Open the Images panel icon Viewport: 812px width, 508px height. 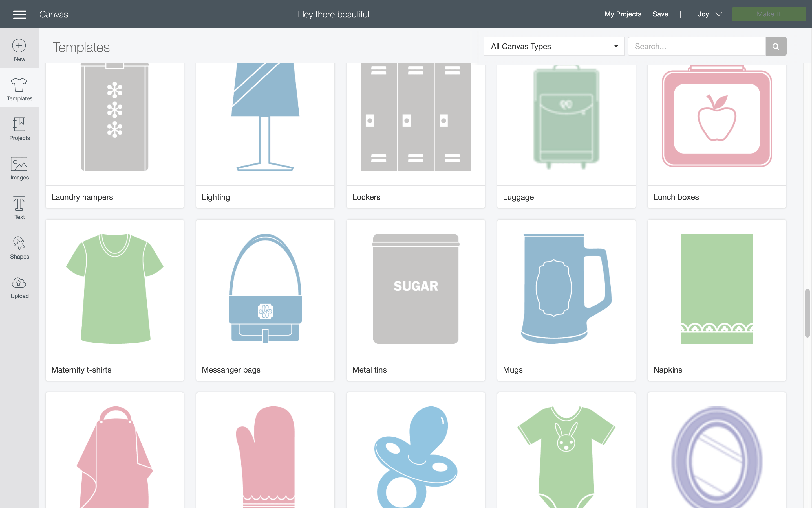[19, 164]
